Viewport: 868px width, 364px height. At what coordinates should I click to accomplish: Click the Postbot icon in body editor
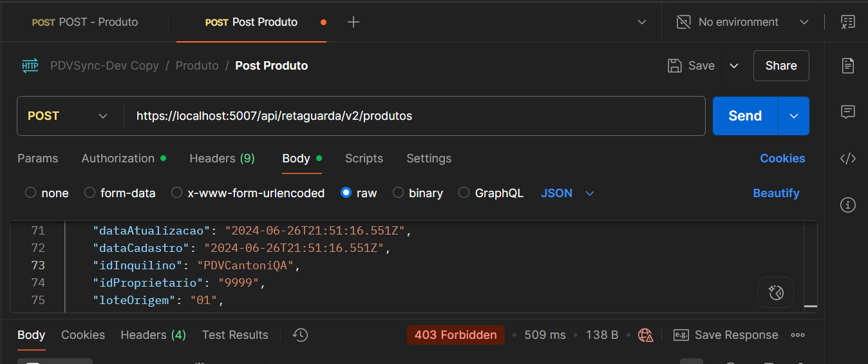776,294
